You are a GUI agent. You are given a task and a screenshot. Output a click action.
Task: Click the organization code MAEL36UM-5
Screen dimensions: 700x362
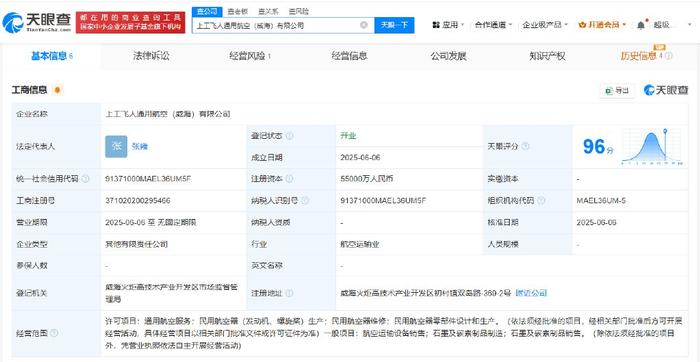pos(601,201)
